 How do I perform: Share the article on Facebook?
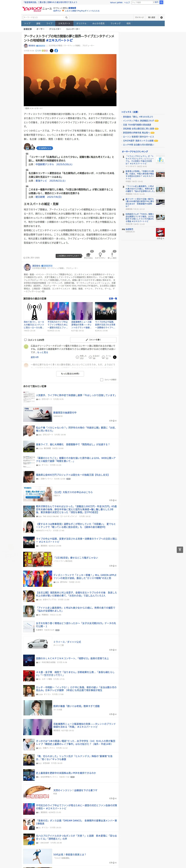click(56, 50)
